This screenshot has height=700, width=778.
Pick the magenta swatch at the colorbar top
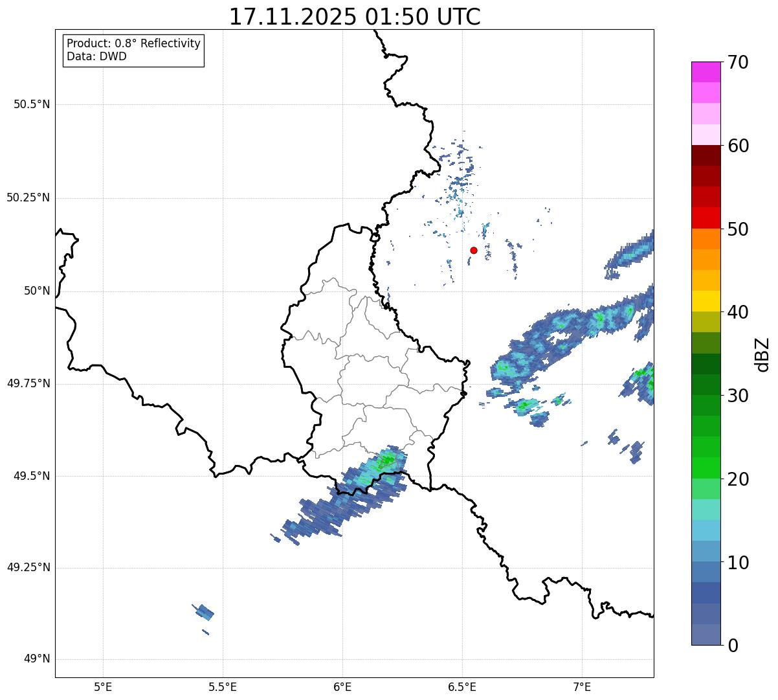click(706, 72)
